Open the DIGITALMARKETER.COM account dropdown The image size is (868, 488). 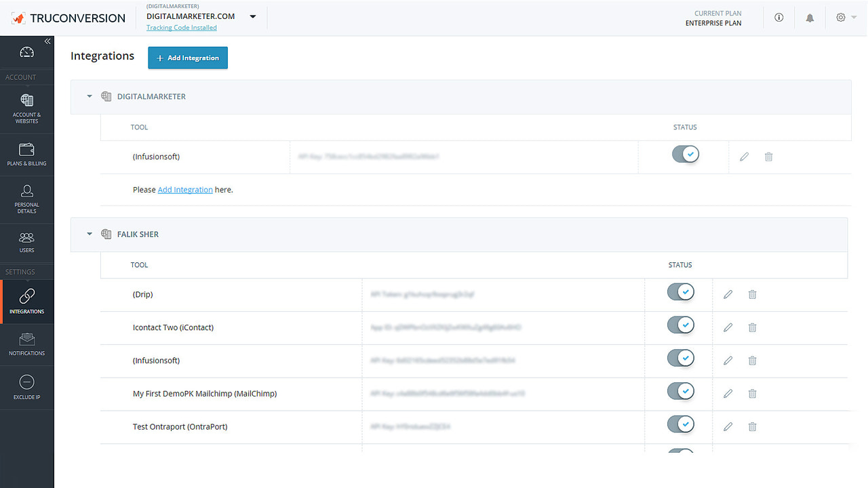[x=252, y=16]
